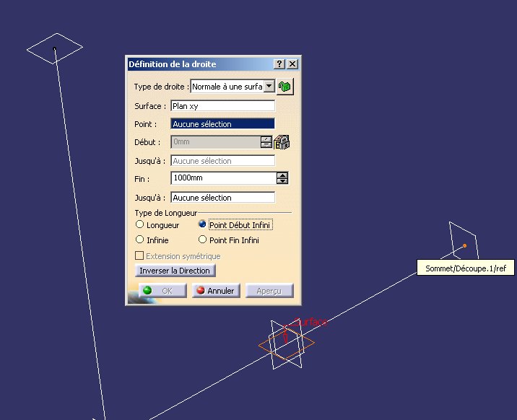Confirm with the OK button
This screenshot has width=517, height=420.
(162, 291)
